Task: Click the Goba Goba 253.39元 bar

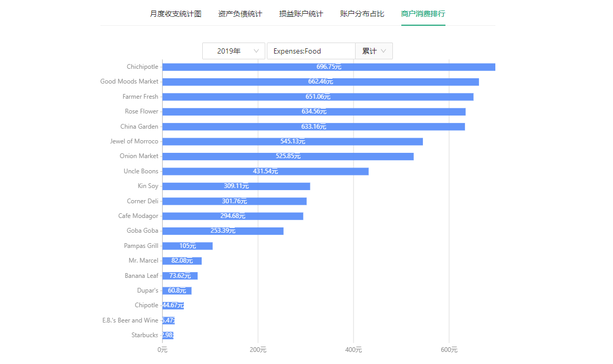Action: [x=223, y=231]
